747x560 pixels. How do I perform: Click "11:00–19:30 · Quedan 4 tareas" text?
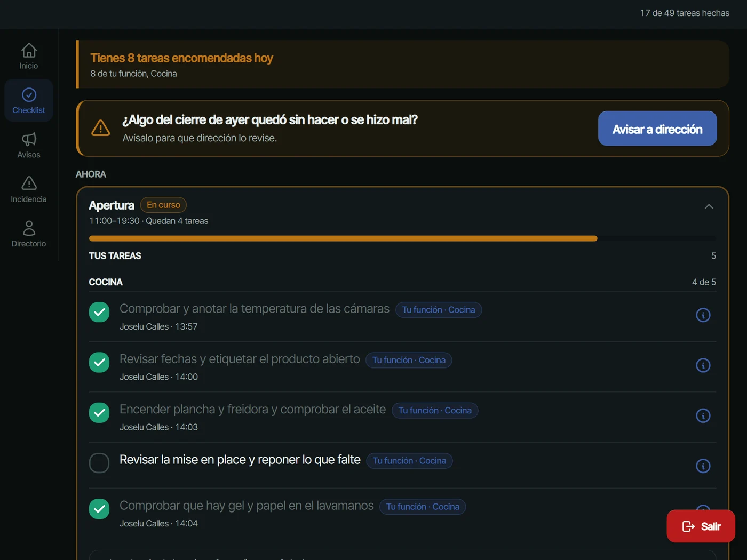pos(148,221)
